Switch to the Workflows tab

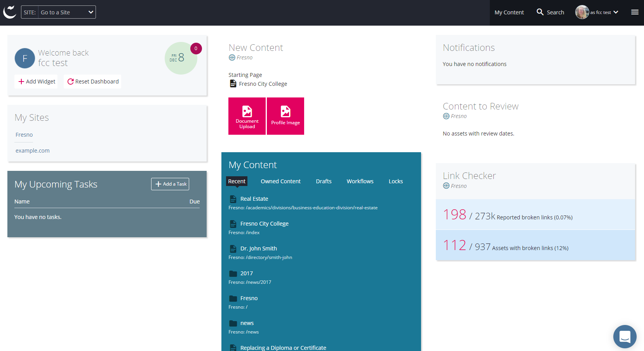360,181
